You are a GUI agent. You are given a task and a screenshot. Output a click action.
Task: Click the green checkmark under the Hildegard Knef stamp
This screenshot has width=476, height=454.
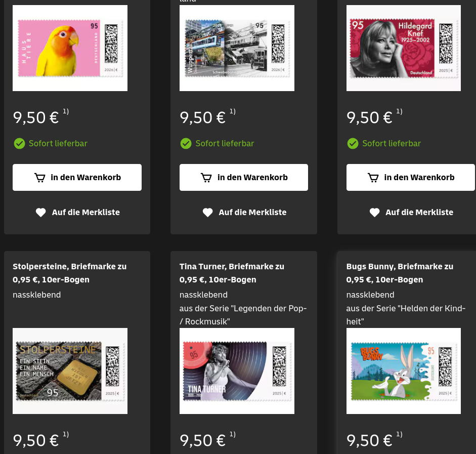point(353,143)
